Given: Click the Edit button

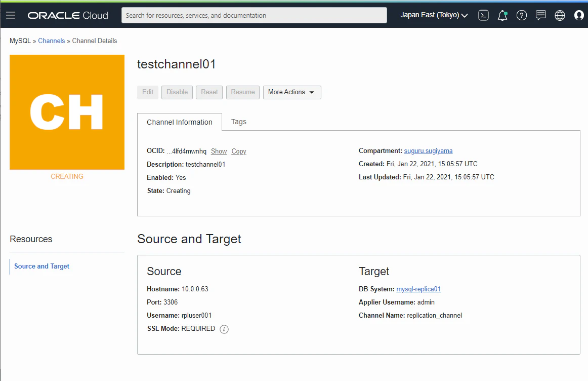Looking at the screenshot, I should (148, 92).
